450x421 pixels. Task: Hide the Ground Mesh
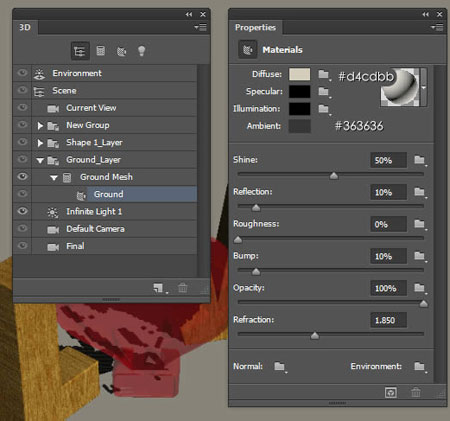pos(22,177)
